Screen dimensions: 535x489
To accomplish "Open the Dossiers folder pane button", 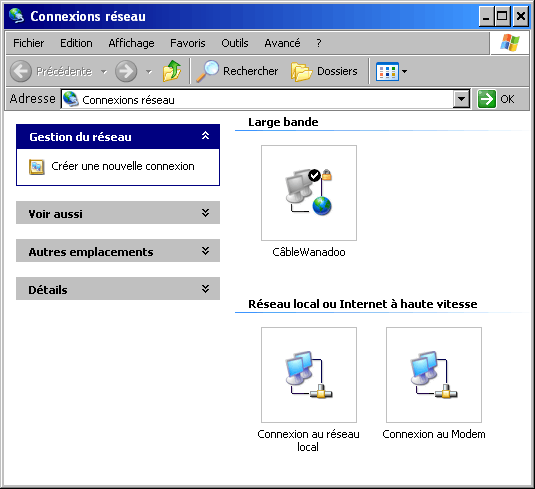I will point(324,71).
